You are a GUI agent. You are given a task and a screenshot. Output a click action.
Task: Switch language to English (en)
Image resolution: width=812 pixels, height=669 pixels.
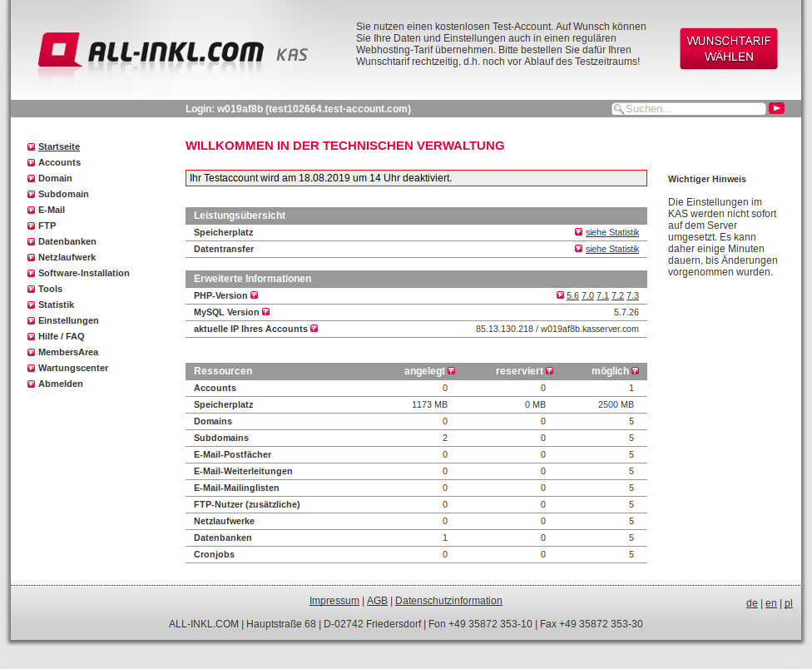(771, 603)
